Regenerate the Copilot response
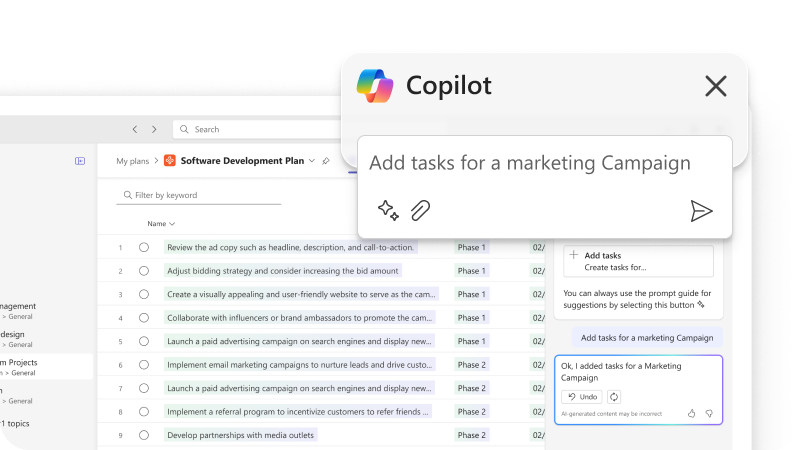This screenshot has width=800, height=450. pos(614,397)
